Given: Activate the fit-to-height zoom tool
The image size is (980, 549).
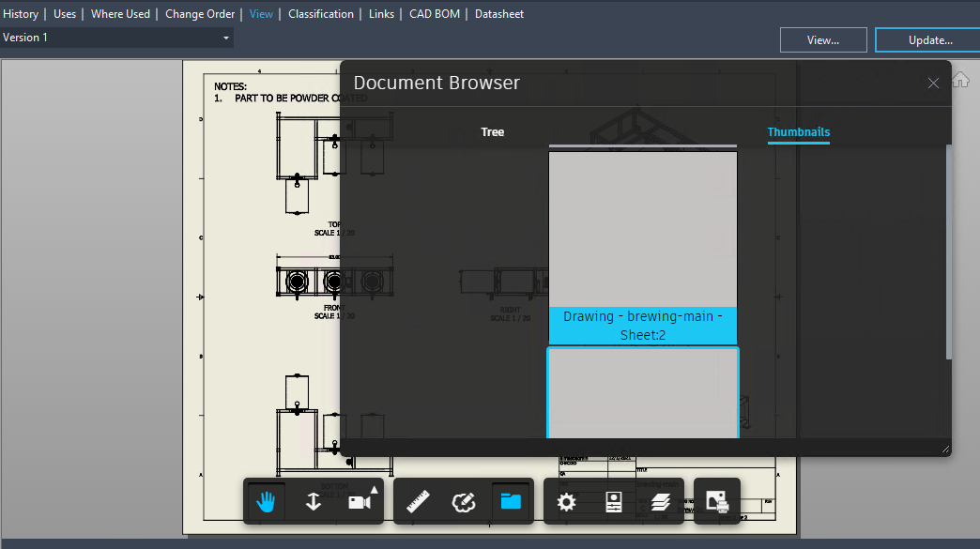Looking at the screenshot, I should [314, 500].
